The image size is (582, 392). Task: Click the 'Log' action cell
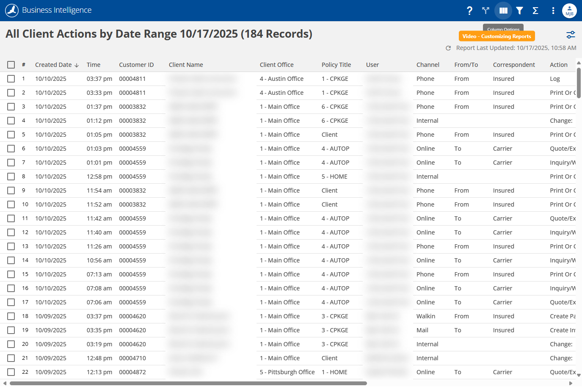click(555, 79)
